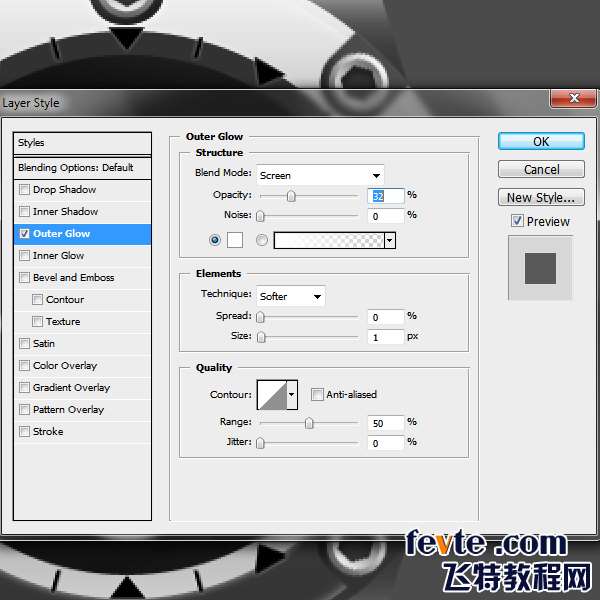600x600 pixels.
Task: Open the gradient picker dropdown arrow
Action: pos(390,240)
